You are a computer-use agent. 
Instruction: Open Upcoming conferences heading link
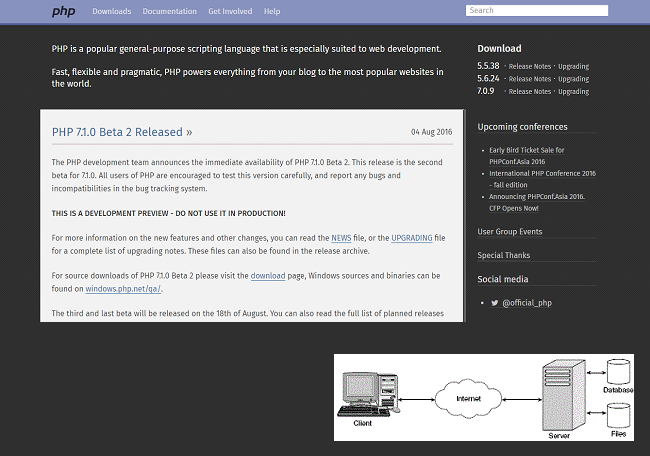(522, 127)
